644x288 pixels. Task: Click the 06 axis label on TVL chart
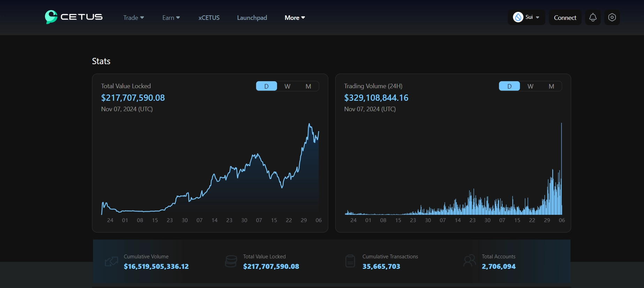[319, 220]
